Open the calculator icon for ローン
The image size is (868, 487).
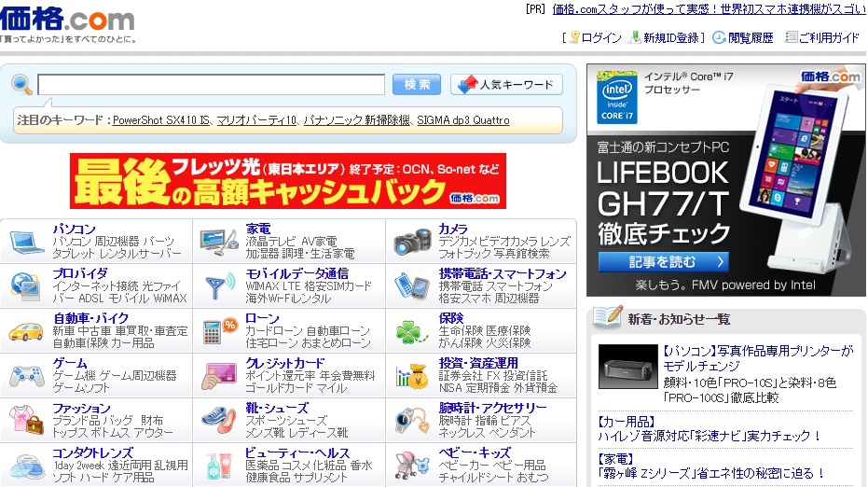[x=220, y=331]
